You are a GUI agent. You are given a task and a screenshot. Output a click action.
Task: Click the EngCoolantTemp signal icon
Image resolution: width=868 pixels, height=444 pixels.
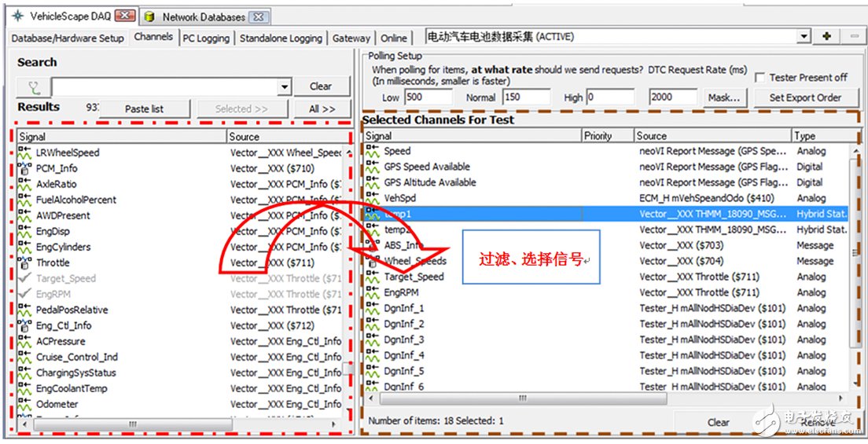24,389
